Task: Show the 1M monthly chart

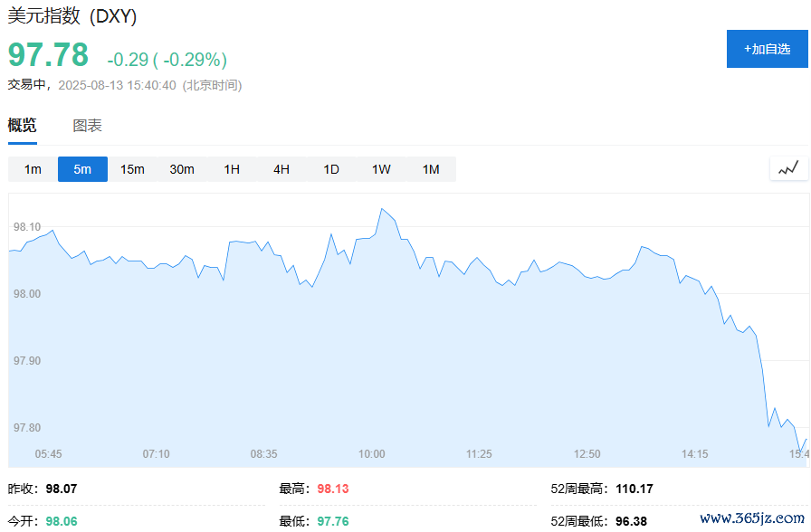Action: (431, 169)
